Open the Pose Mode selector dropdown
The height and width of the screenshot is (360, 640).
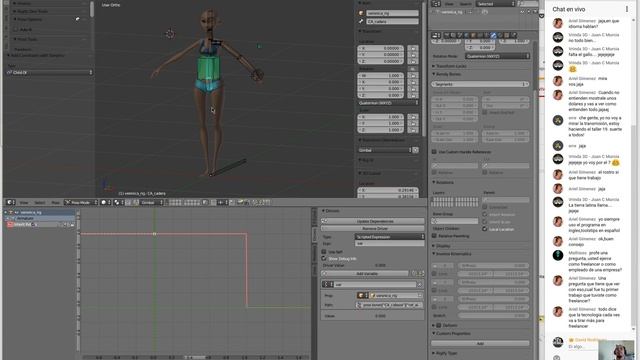point(81,202)
